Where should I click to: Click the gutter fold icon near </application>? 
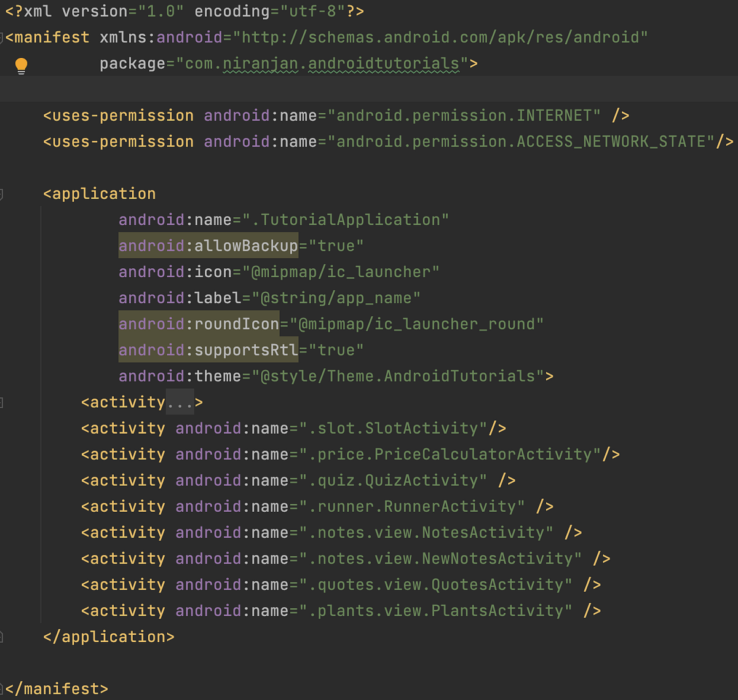pyautogui.click(x=2, y=636)
